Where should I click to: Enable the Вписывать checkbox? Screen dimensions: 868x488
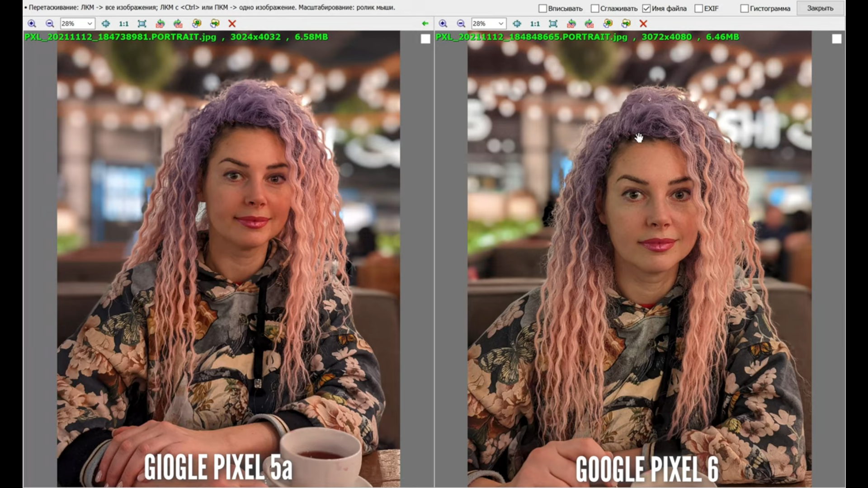(542, 9)
